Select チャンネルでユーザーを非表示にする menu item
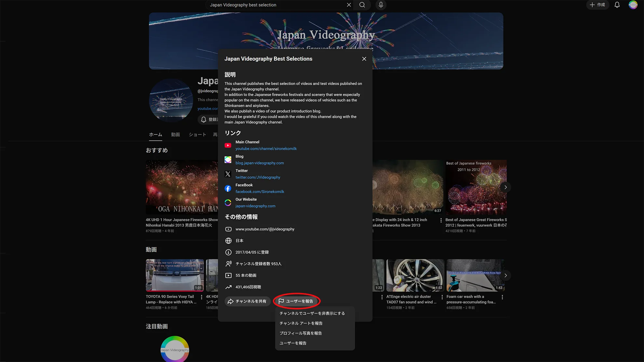This screenshot has width=644, height=362. click(x=315, y=313)
